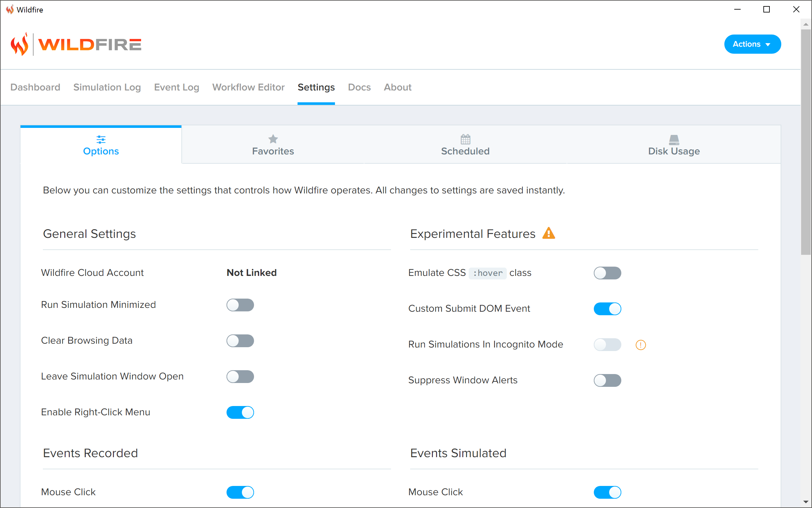
Task: Toggle Run Simulations In Incognito Mode switch
Action: click(607, 345)
